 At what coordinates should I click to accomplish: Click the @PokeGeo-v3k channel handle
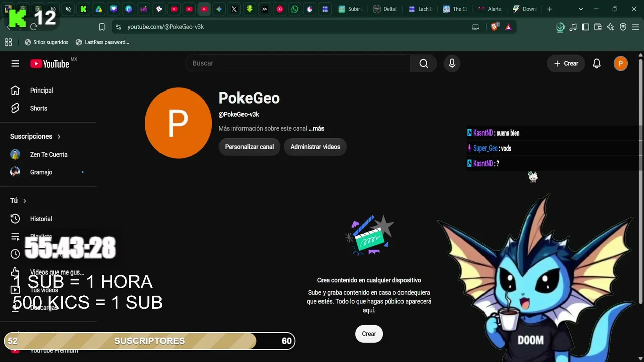238,114
